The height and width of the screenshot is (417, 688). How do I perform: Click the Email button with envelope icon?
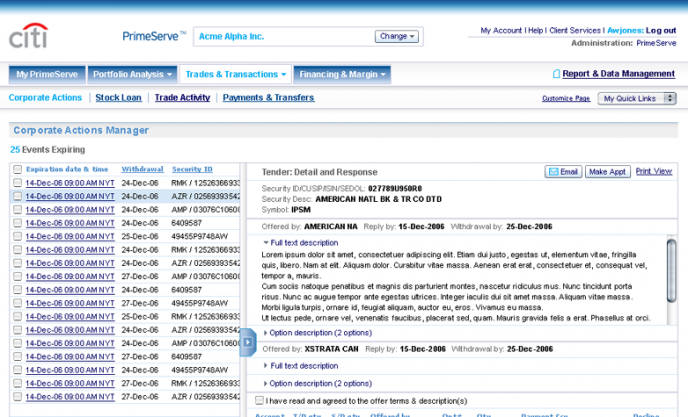coord(563,172)
